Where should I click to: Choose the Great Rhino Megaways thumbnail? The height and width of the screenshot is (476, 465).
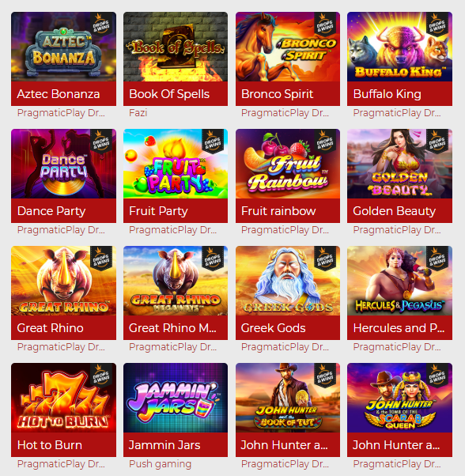pos(176,281)
